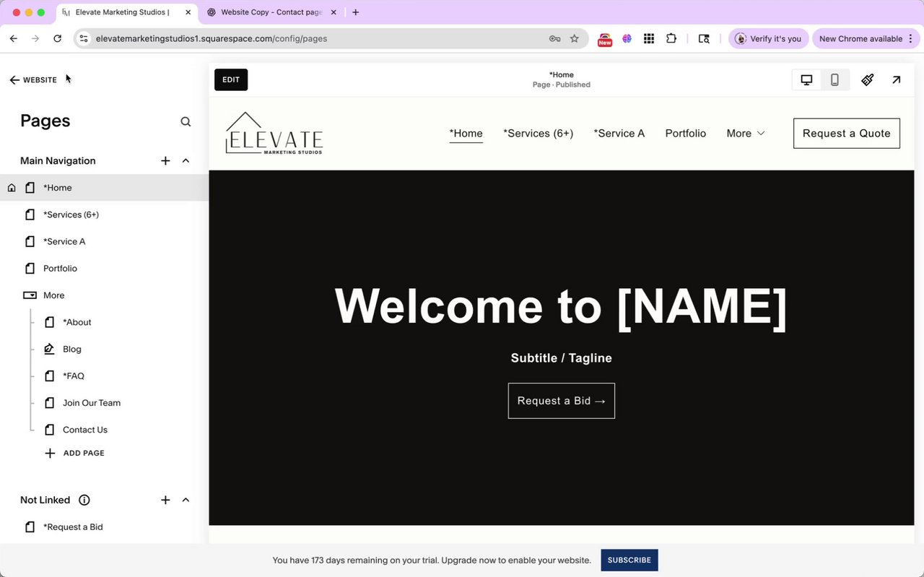Collapse the Not Linked section
Image resolution: width=924 pixels, height=577 pixels.
click(x=186, y=500)
